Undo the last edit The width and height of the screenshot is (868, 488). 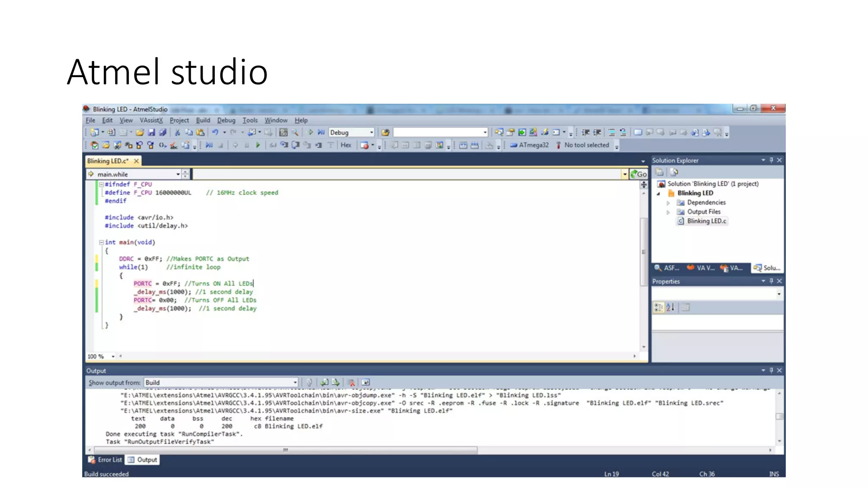point(215,133)
